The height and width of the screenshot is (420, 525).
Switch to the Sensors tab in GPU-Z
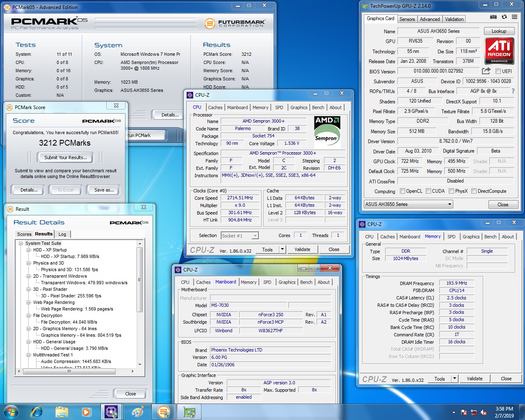click(407, 19)
